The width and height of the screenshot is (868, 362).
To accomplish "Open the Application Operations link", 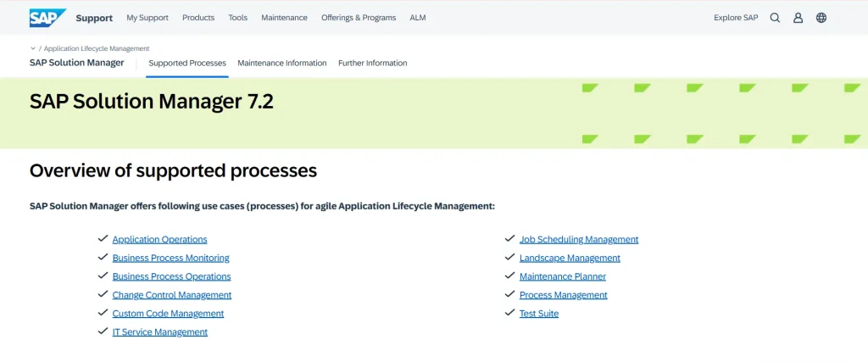I will tap(159, 240).
